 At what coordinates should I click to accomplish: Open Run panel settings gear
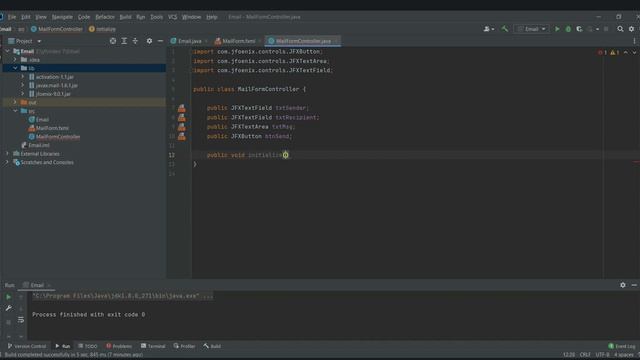pyautogui.click(x=622, y=285)
